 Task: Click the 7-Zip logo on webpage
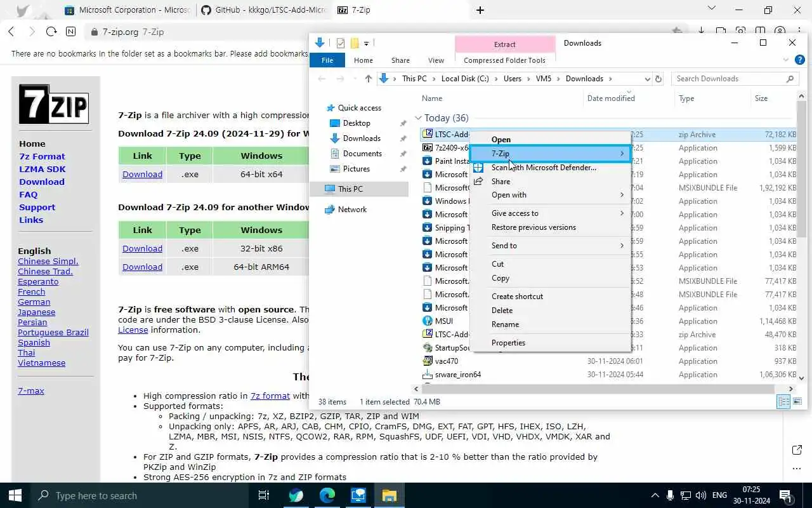pos(53,104)
